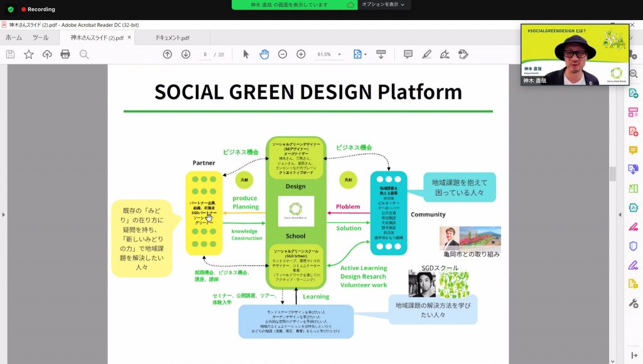Image resolution: width=643 pixels, height=364 pixels.
Task: Click the scrollbar down arrow
Action: click(x=613, y=361)
